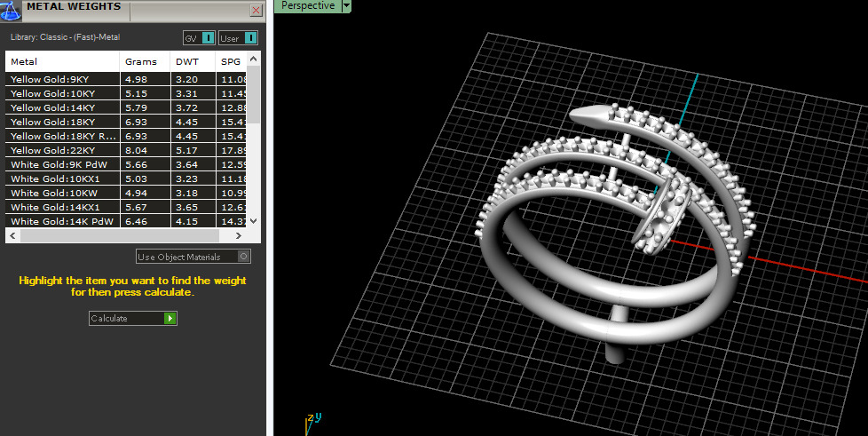Image resolution: width=868 pixels, height=436 pixels.
Task: Click the green Calculate arrow icon
Action: click(x=170, y=318)
